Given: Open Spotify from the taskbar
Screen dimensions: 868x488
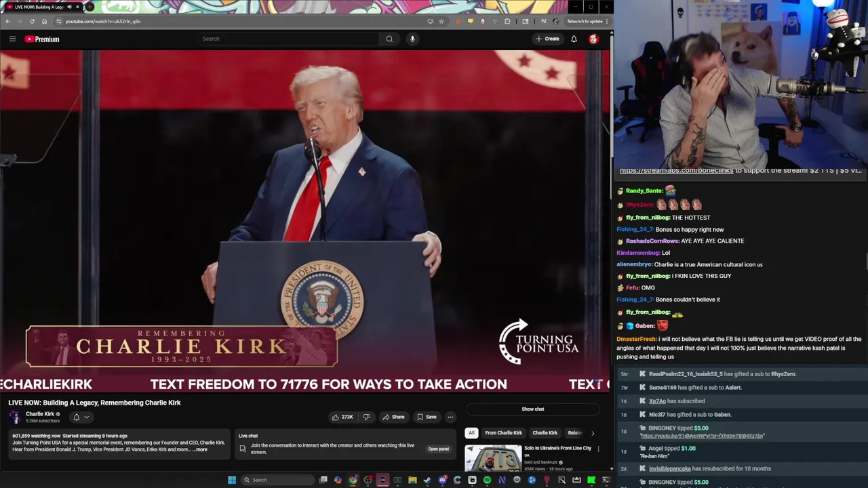Looking at the screenshot, I should [x=487, y=480].
